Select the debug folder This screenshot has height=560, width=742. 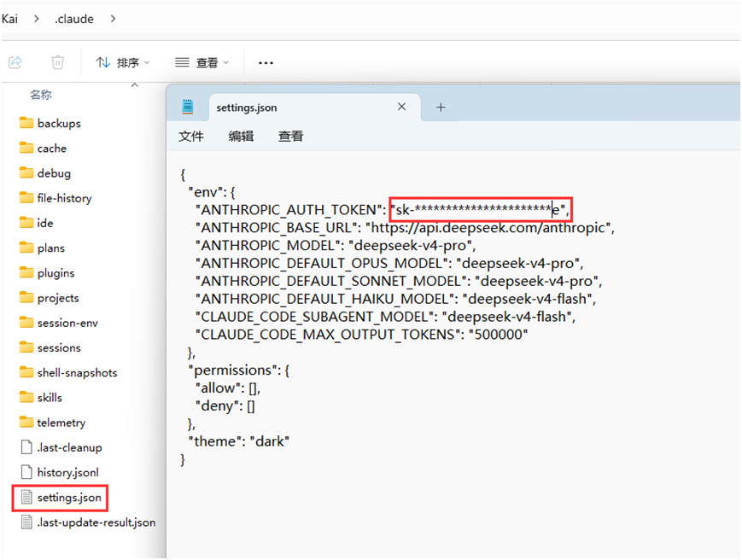pos(45,173)
